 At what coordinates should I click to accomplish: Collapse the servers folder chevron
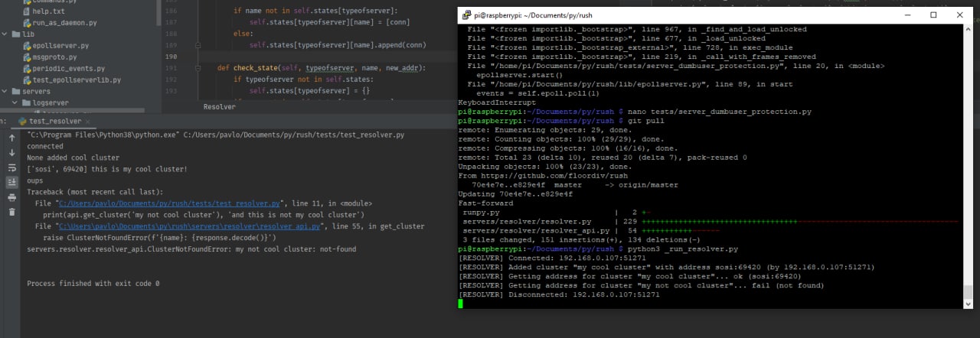coord(5,91)
